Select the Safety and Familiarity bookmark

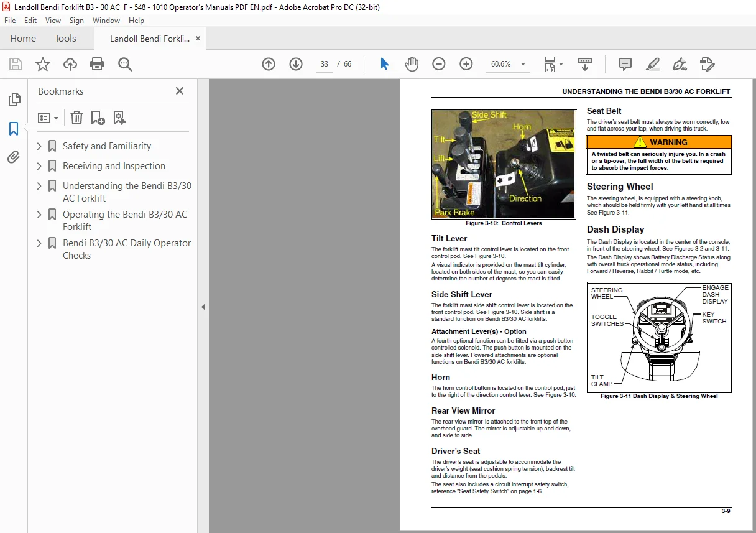tap(107, 146)
